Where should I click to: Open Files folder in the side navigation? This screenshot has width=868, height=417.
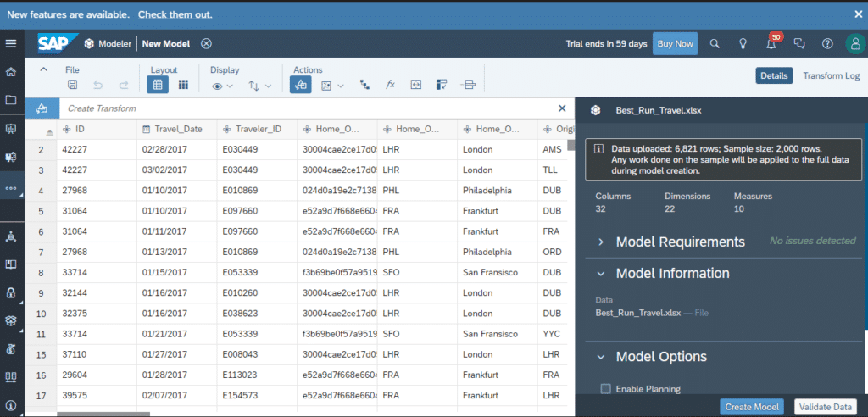(10, 100)
